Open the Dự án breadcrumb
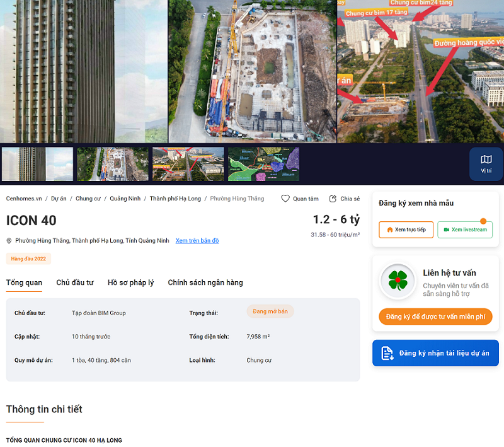The image size is (504, 447). coord(59,199)
